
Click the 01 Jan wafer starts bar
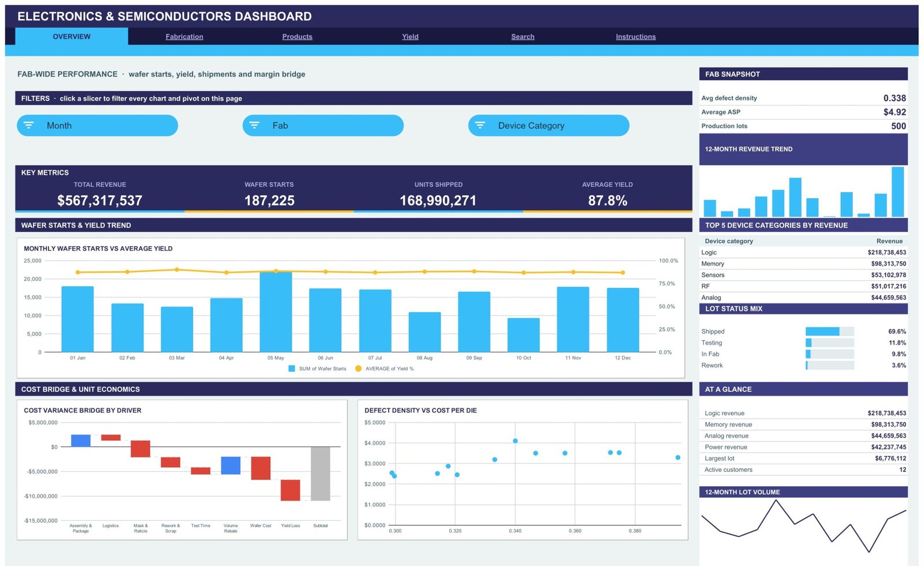pos(77,319)
